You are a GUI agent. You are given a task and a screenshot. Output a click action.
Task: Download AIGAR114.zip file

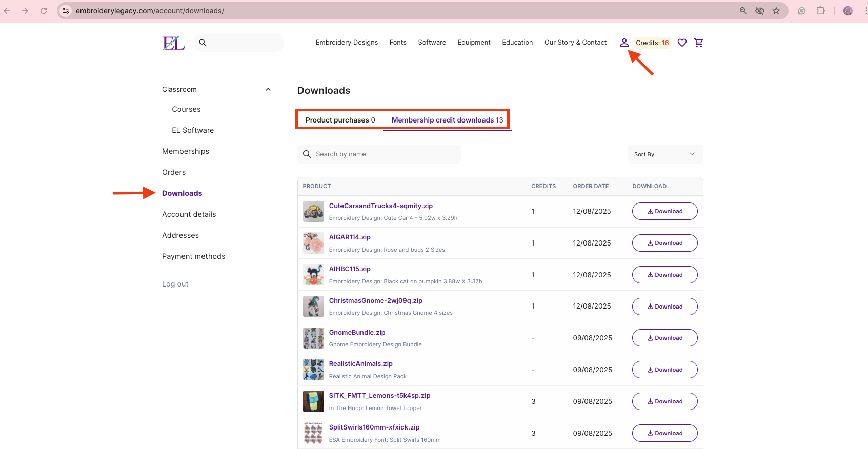[x=664, y=243]
